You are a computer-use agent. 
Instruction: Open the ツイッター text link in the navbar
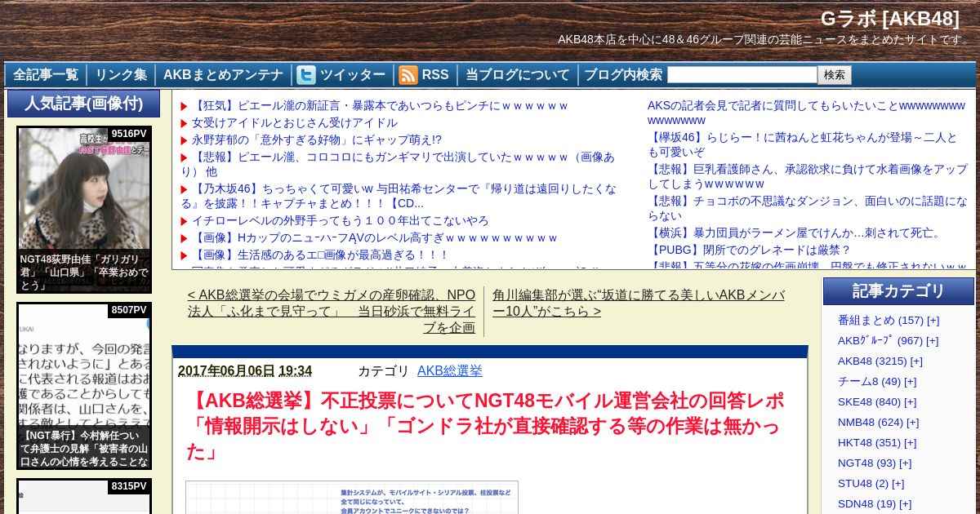[353, 75]
